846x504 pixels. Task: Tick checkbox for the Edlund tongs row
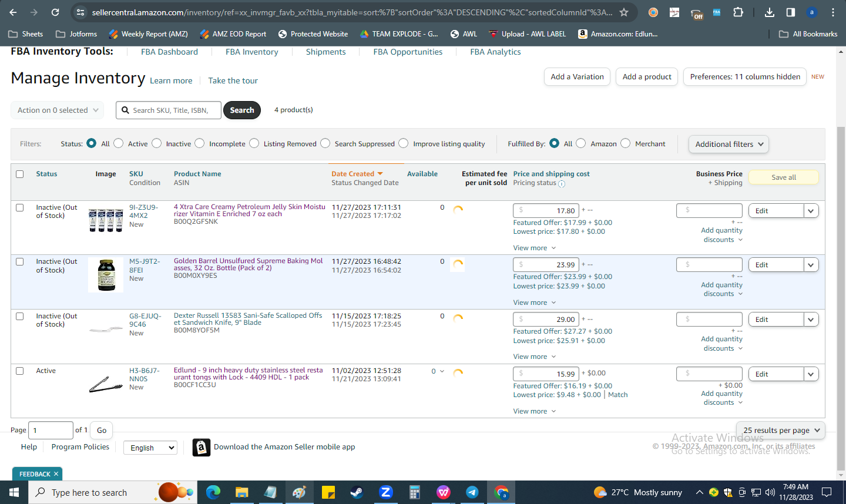click(20, 371)
